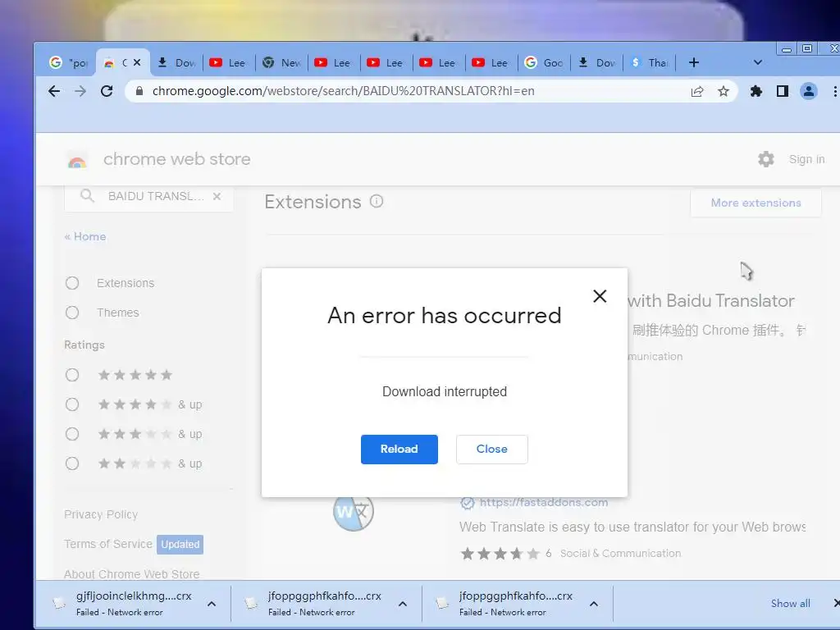Click the Reload button in error dialog
Viewport: 840px width, 630px height.
(x=399, y=449)
